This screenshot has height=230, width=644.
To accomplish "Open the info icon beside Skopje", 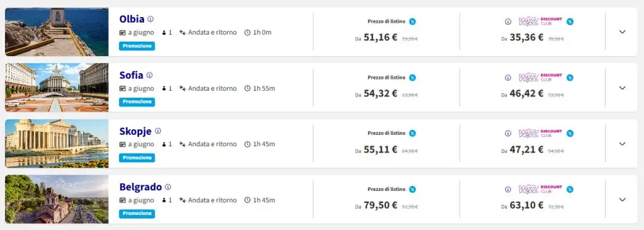I will click(x=158, y=131).
